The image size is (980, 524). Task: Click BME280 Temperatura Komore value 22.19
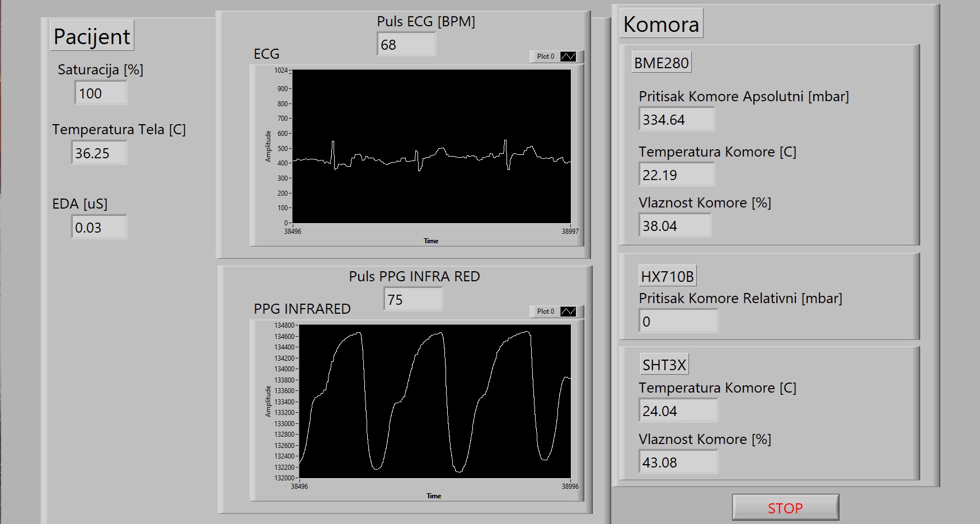(676, 175)
